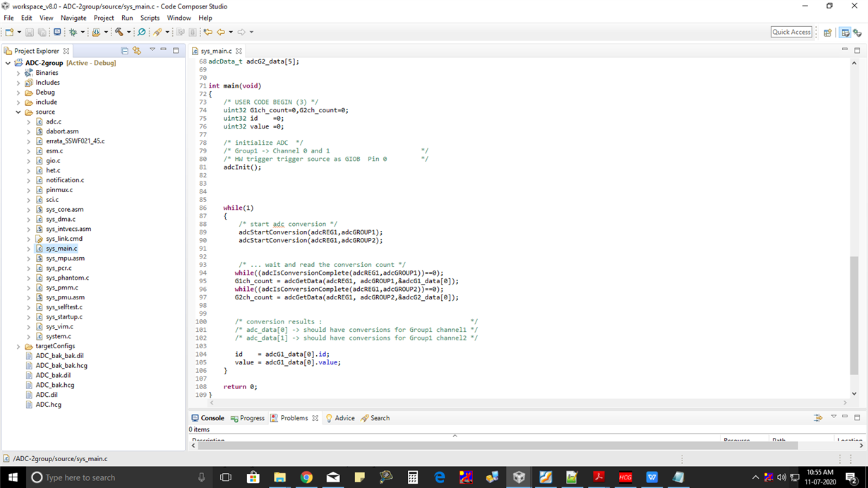The width and height of the screenshot is (868, 488).
Task: Minimize the Project Explorer panel
Action: [164, 50]
